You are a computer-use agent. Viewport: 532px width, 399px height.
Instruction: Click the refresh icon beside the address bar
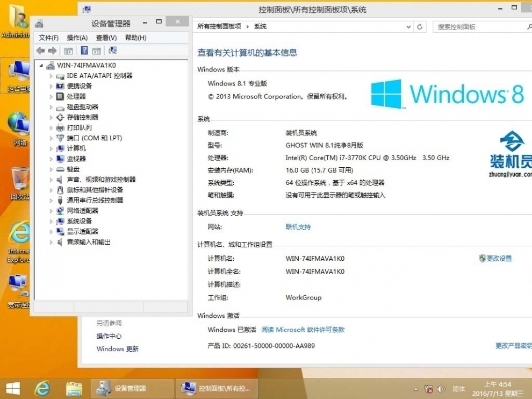click(420, 27)
